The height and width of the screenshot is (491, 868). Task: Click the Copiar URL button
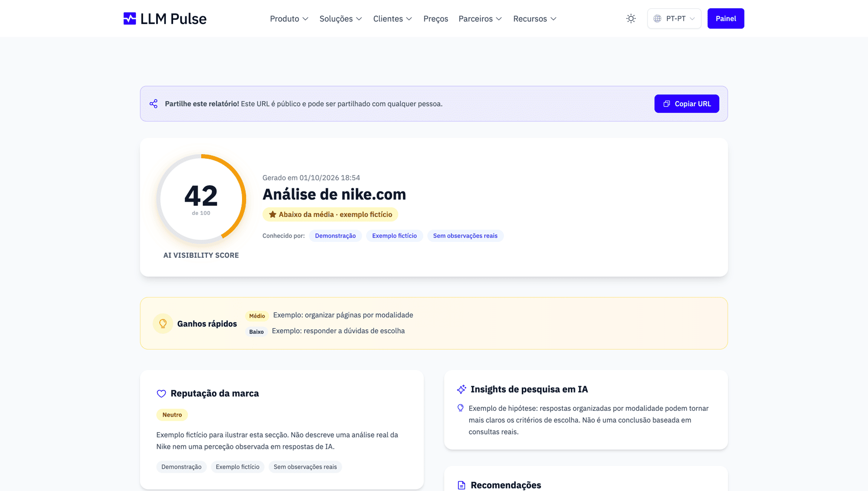pyautogui.click(x=687, y=104)
